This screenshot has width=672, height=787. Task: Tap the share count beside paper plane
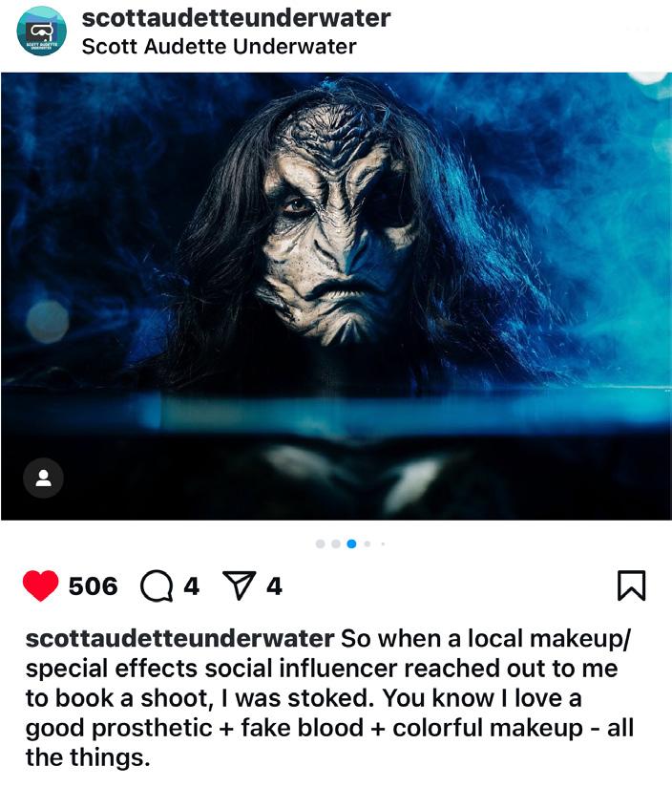(274, 586)
